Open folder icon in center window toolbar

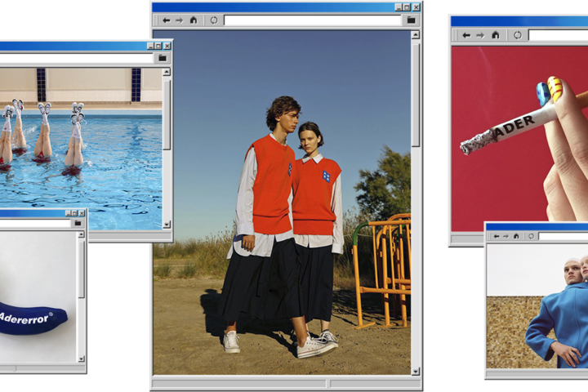412,20
